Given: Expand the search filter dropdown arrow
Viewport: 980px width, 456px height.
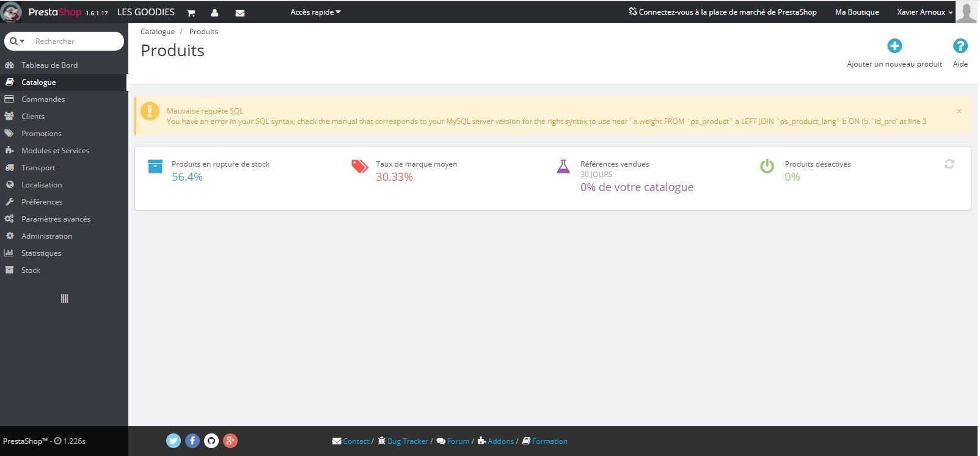Looking at the screenshot, I should [x=18, y=41].
